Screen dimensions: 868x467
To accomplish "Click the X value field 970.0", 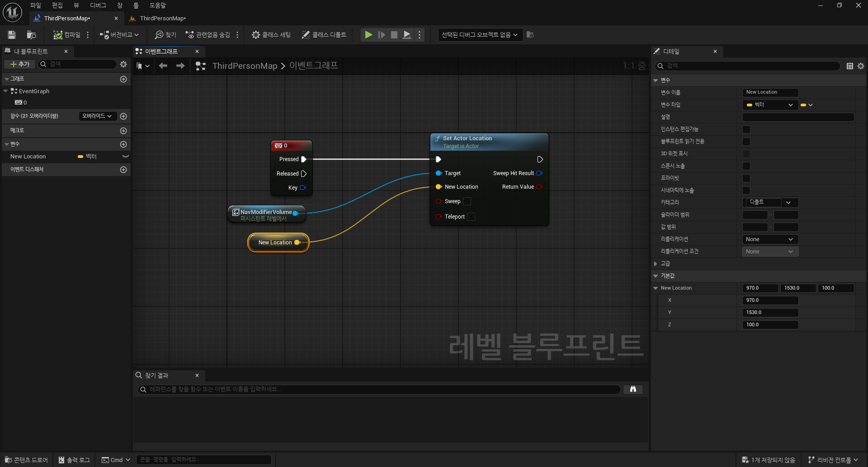I will pos(770,300).
